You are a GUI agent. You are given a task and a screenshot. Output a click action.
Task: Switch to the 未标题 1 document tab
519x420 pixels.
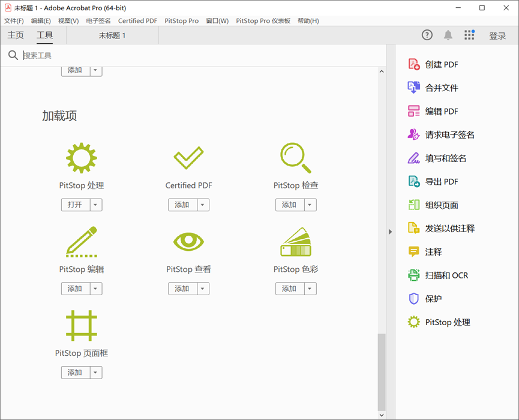(112, 35)
